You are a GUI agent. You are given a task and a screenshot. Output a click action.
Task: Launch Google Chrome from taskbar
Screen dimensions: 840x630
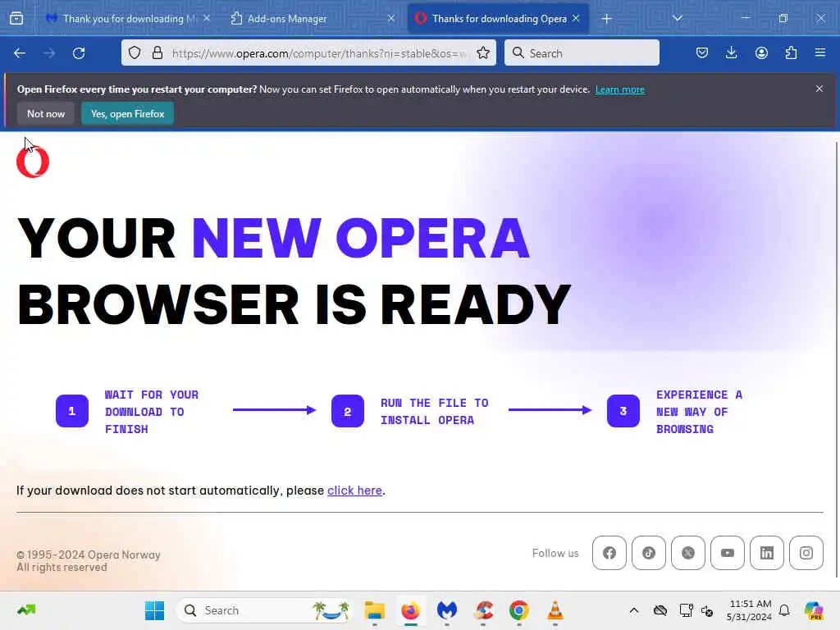(518, 610)
